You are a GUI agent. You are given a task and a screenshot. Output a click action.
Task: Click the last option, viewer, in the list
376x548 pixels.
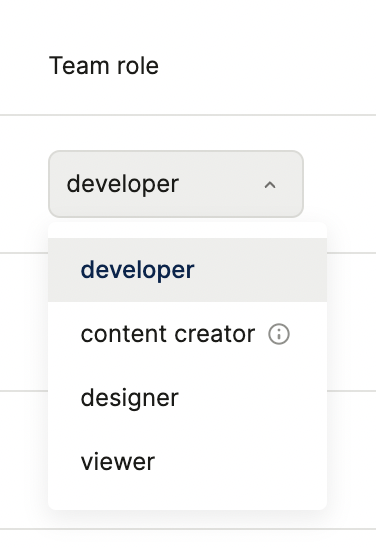point(187,462)
